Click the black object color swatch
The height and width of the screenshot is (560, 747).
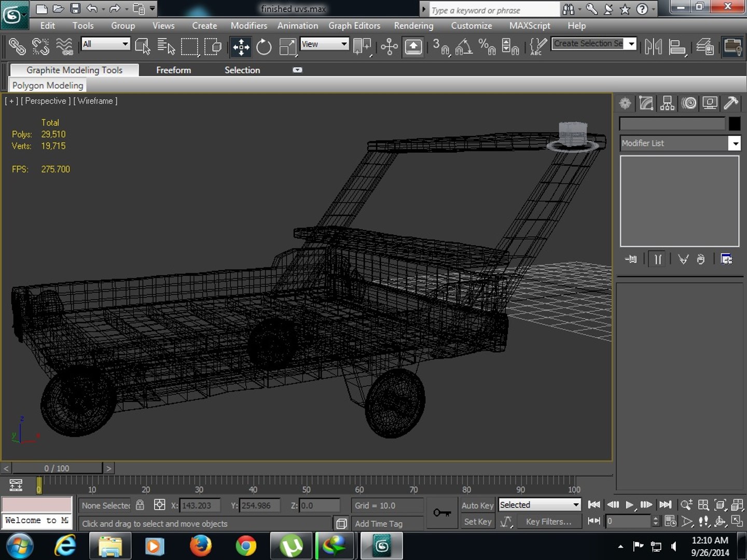(x=734, y=123)
